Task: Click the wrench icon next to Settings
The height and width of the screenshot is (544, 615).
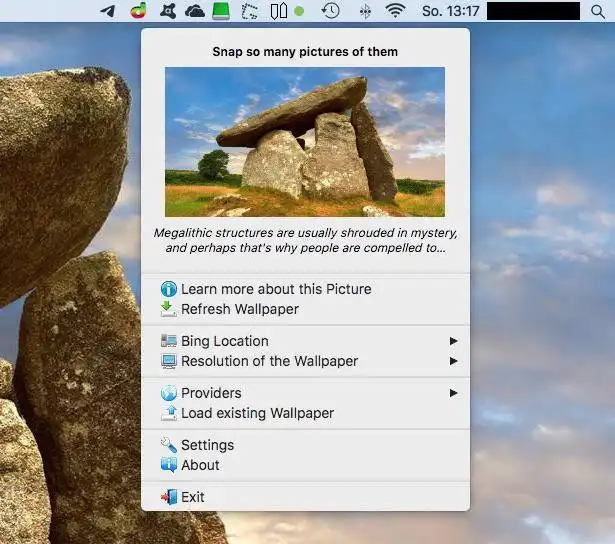Action: [169, 445]
